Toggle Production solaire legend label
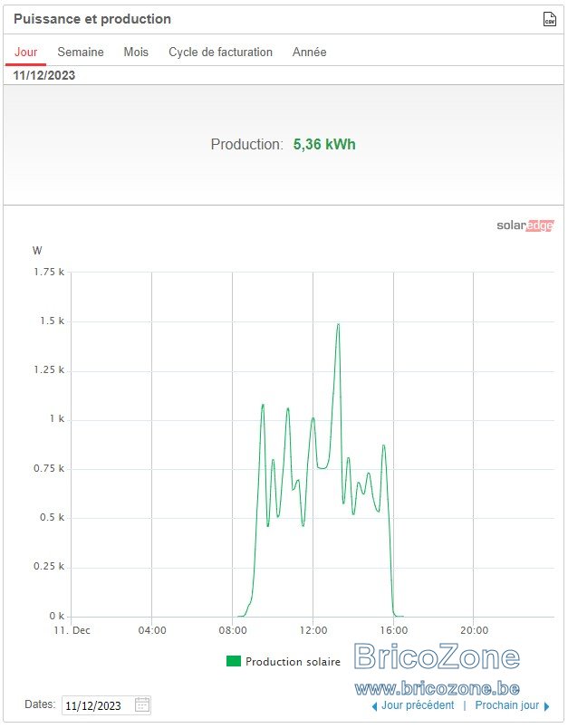This screenshot has height=728, width=568. (x=293, y=661)
